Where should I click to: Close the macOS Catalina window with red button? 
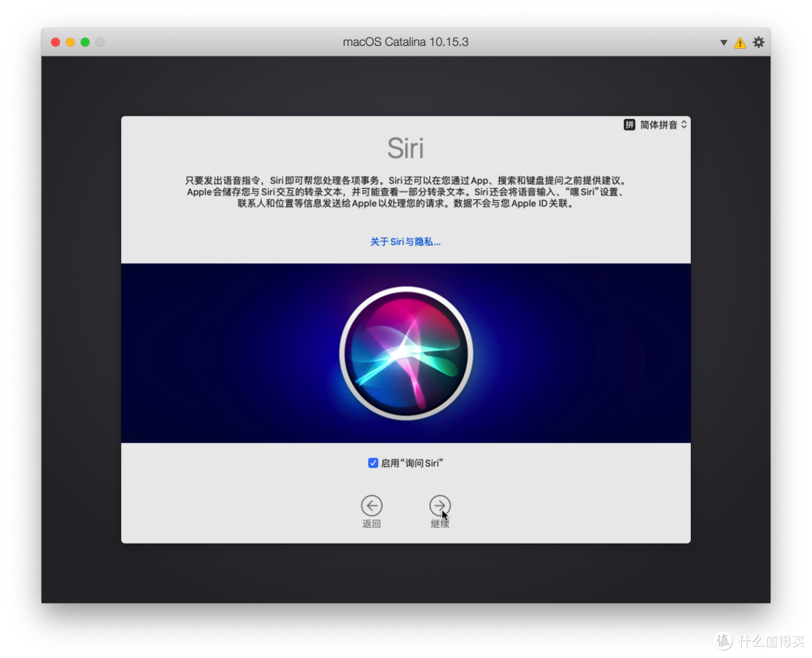tap(56, 42)
